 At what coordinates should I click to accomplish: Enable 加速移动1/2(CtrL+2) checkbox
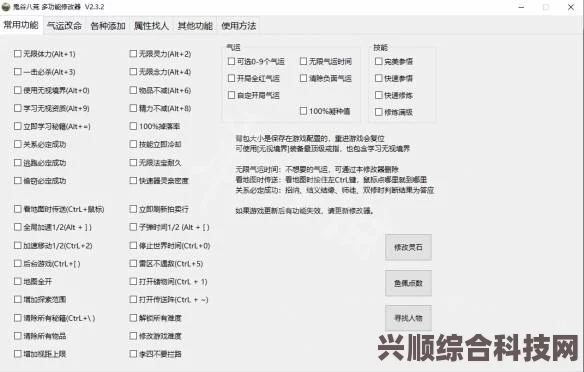click(x=18, y=245)
